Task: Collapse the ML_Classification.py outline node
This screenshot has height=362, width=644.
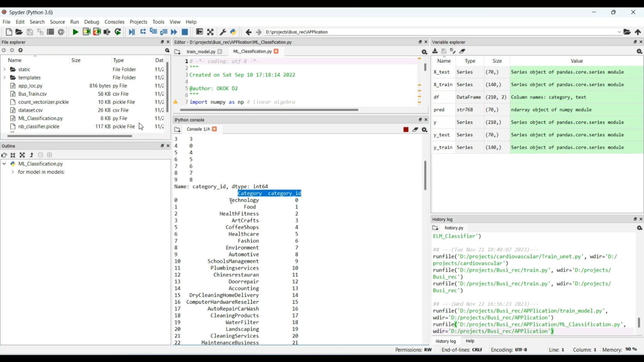Action: 4,164
